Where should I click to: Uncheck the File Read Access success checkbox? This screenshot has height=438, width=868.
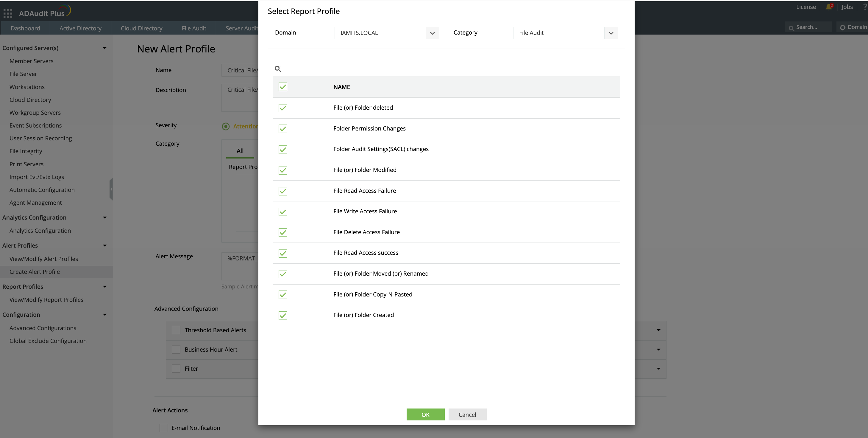click(x=283, y=253)
